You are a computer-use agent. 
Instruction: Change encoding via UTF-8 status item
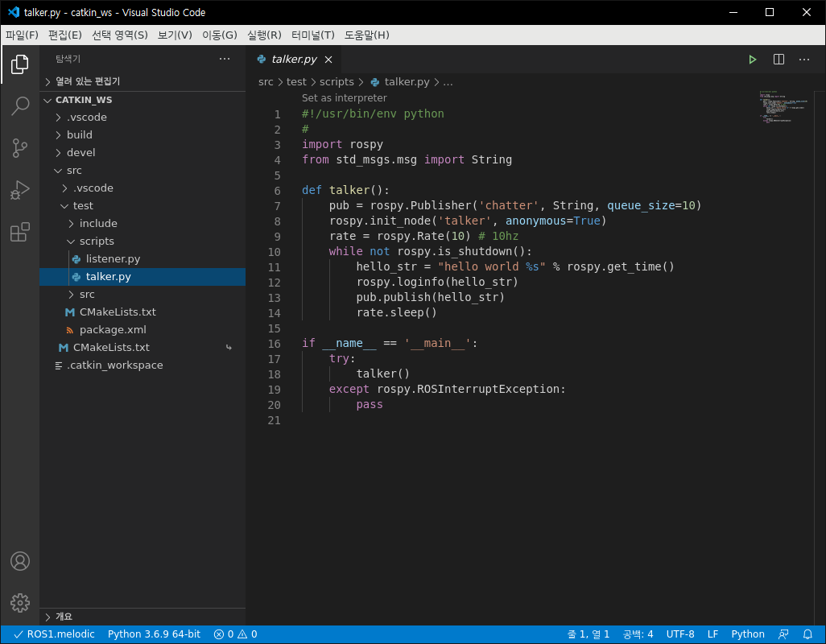click(680, 634)
